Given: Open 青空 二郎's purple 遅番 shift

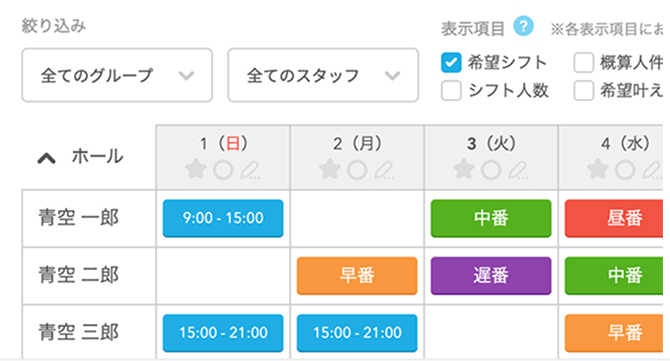Looking at the screenshot, I should pos(491,276).
